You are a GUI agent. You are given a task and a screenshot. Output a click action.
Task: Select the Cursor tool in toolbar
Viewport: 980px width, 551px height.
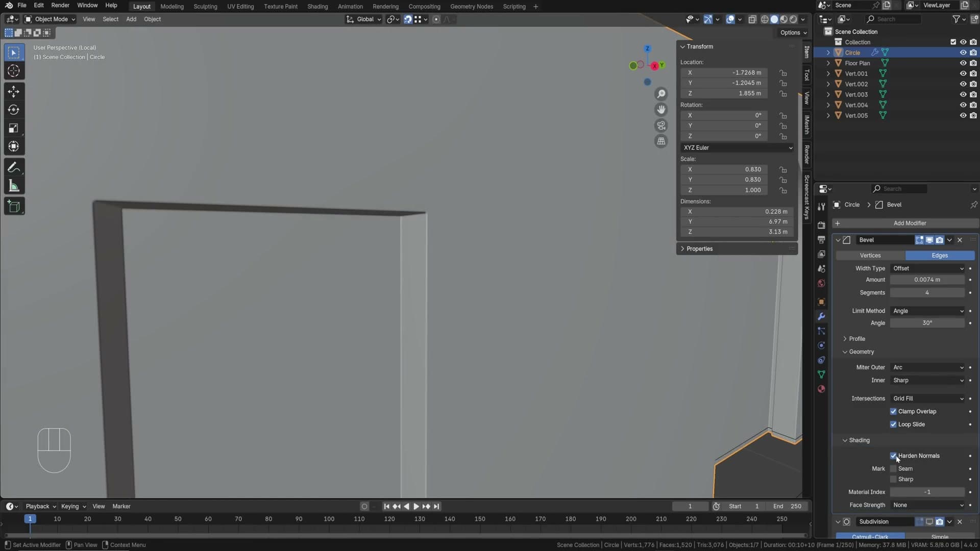[x=14, y=71]
